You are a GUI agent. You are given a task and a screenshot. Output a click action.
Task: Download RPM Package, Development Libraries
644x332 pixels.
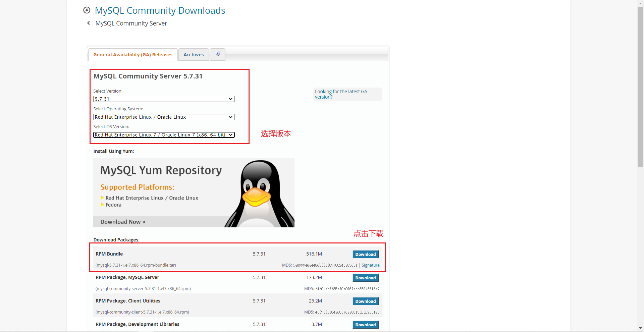point(366,325)
